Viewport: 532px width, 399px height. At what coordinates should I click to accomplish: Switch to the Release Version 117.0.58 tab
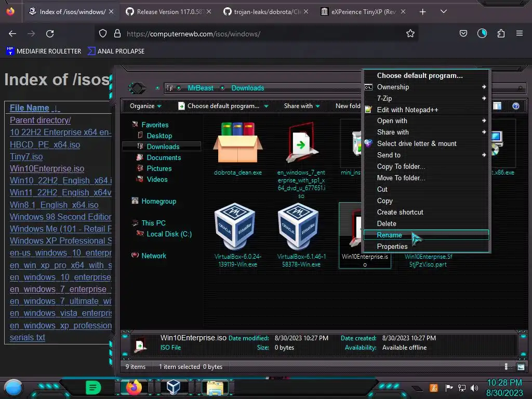pyautogui.click(x=168, y=12)
